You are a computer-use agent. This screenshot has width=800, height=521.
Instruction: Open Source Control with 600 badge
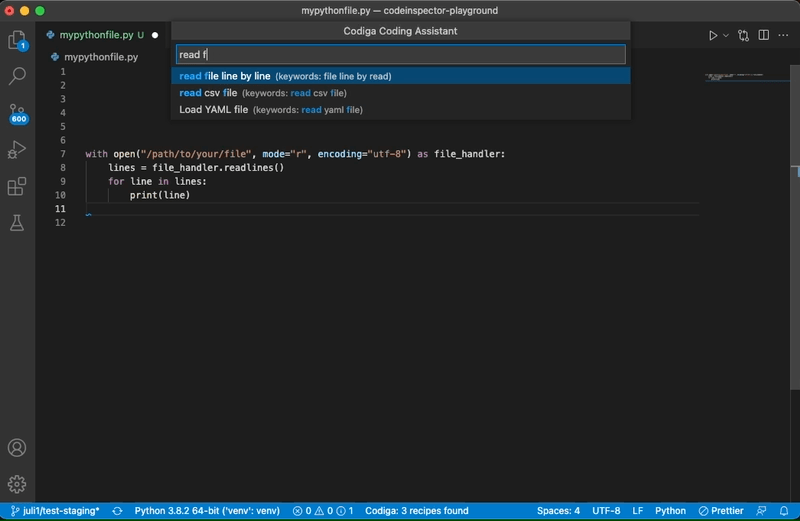click(x=17, y=113)
